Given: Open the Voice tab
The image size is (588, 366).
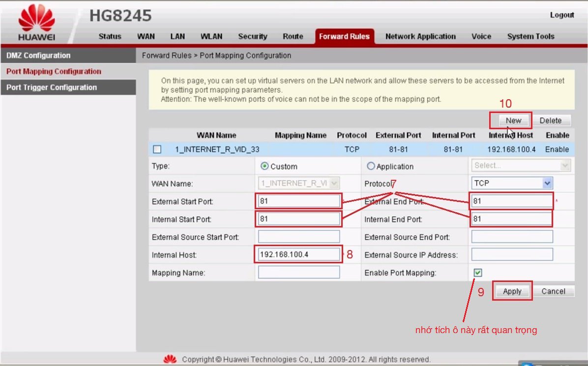Looking at the screenshot, I should (481, 36).
